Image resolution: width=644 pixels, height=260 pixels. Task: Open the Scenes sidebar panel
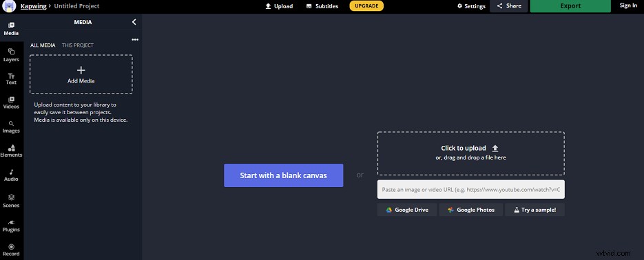coord(11,201)
